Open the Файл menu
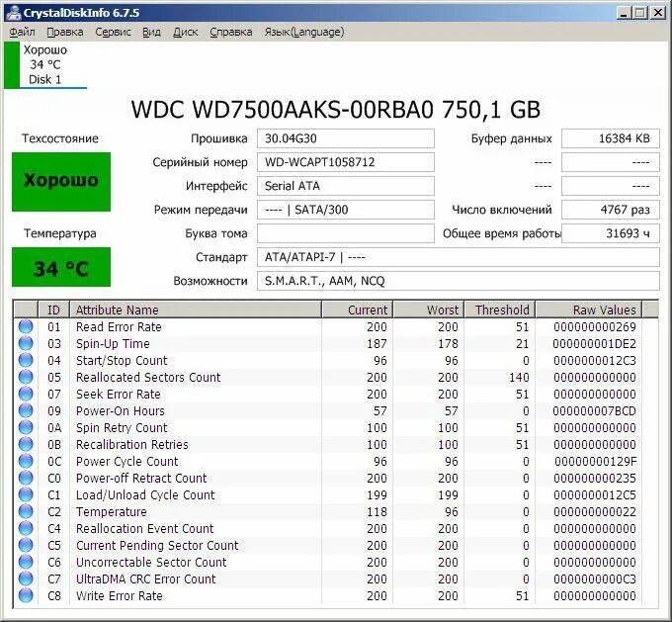672x622 pixels. pyautogui.click(x=22, y=33)
